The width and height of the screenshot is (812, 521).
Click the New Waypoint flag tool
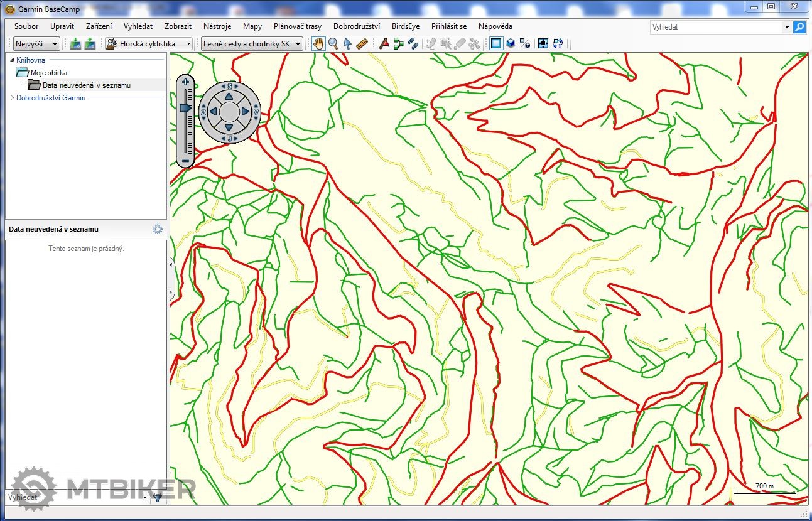coord(384,44)
